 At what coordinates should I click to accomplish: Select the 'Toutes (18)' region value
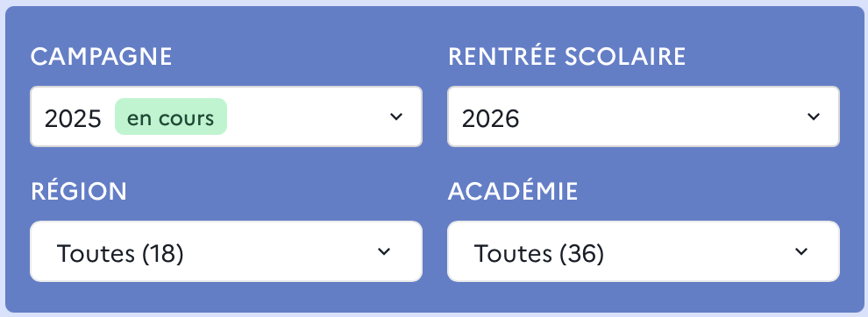(120, 253)
